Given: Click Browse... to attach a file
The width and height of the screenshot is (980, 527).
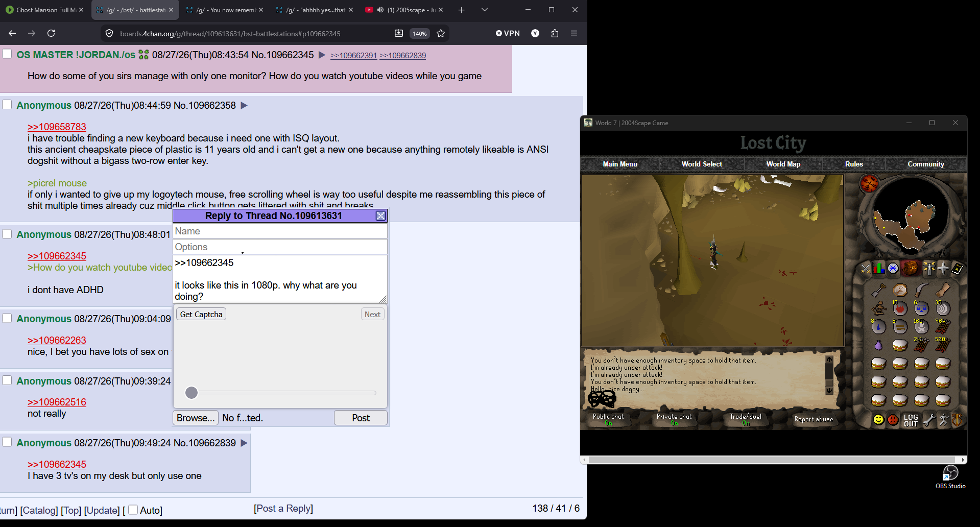Looking at the screenshot, I should pos(196,418).
